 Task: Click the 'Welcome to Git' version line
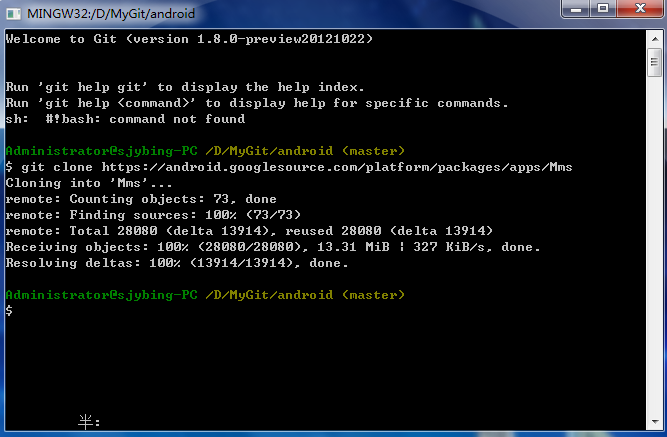[x=189, y=39]
